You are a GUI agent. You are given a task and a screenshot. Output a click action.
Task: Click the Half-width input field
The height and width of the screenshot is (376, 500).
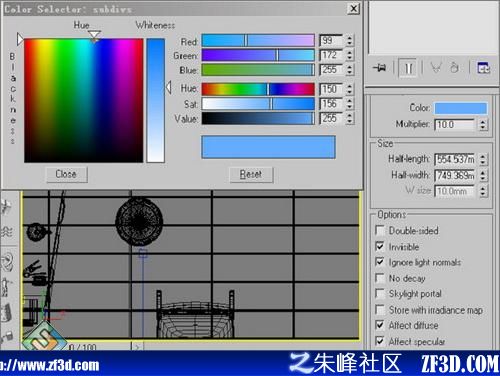[x=455, y=175]
